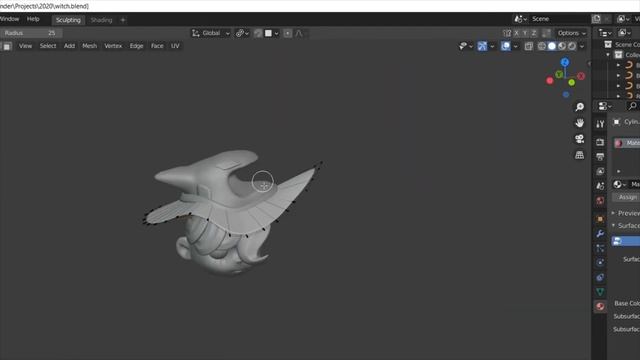
Task: Open the View menu in viewport header
Action: coord(25,46)
